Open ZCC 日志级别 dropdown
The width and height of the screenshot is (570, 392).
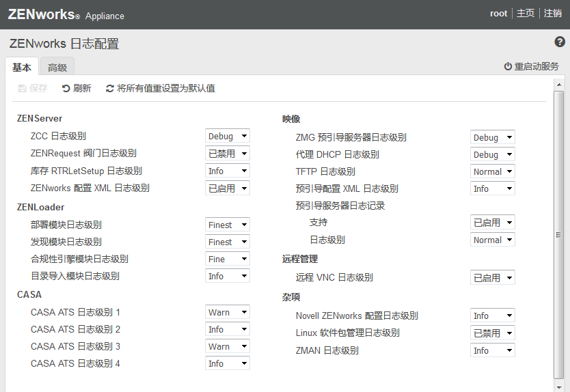(x=227, y=136)
